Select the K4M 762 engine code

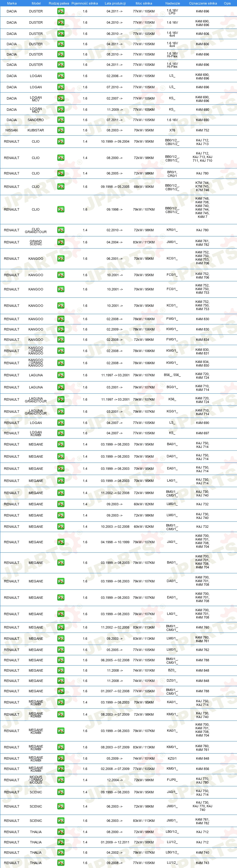(x=202, y=650)
